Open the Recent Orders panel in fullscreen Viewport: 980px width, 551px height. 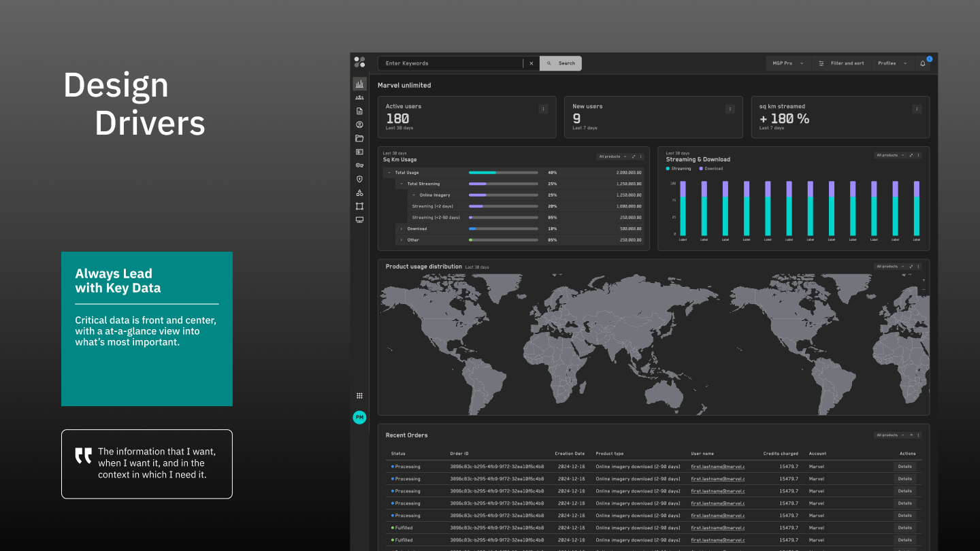pos(911,435)
